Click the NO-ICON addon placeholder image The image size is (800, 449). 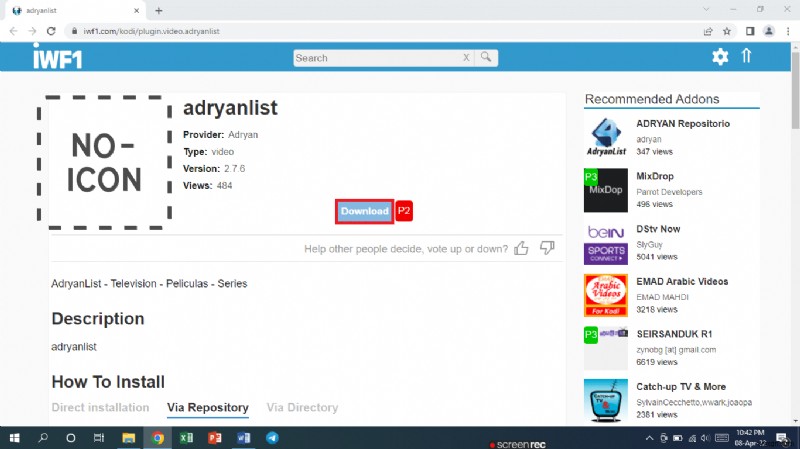tap(105, 162)
